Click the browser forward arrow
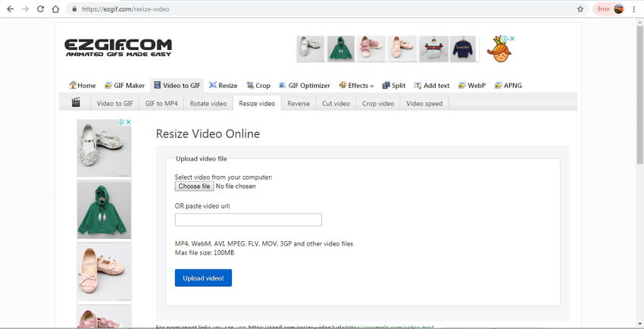Image resolution: width=644 pixels, height=329 pixels. [25, 9]
